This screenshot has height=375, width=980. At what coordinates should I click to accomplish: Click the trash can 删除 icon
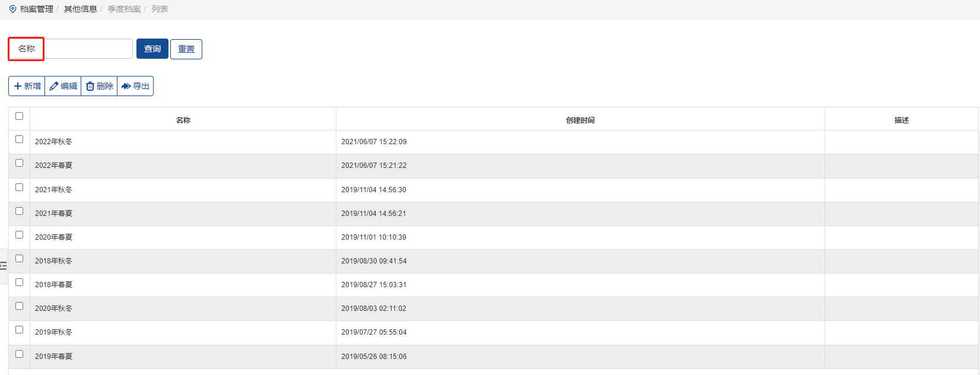pos(90,86)
